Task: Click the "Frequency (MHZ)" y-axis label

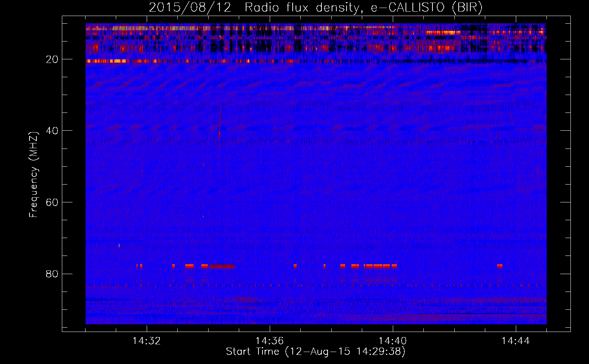Action: 33,175
